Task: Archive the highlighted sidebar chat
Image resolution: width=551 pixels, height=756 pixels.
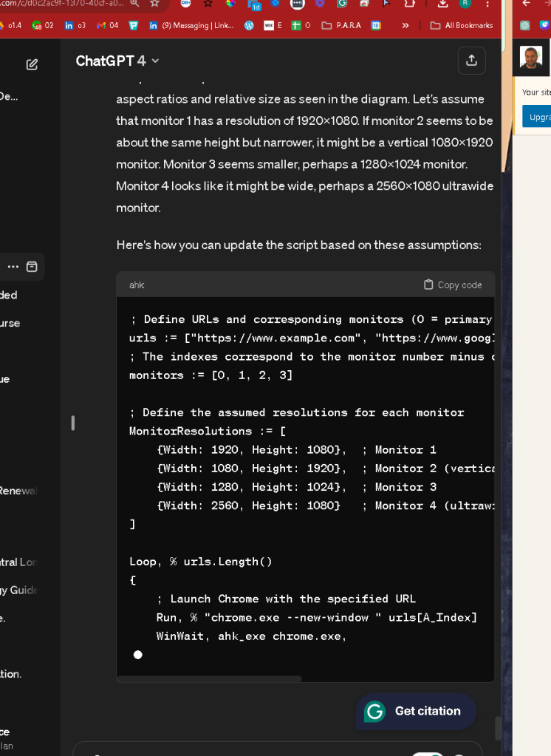Action: (32, 267)
